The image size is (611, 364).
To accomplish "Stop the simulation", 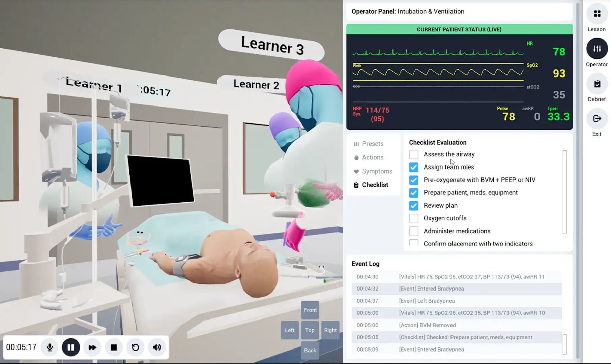I will click(x=114, y=347).
